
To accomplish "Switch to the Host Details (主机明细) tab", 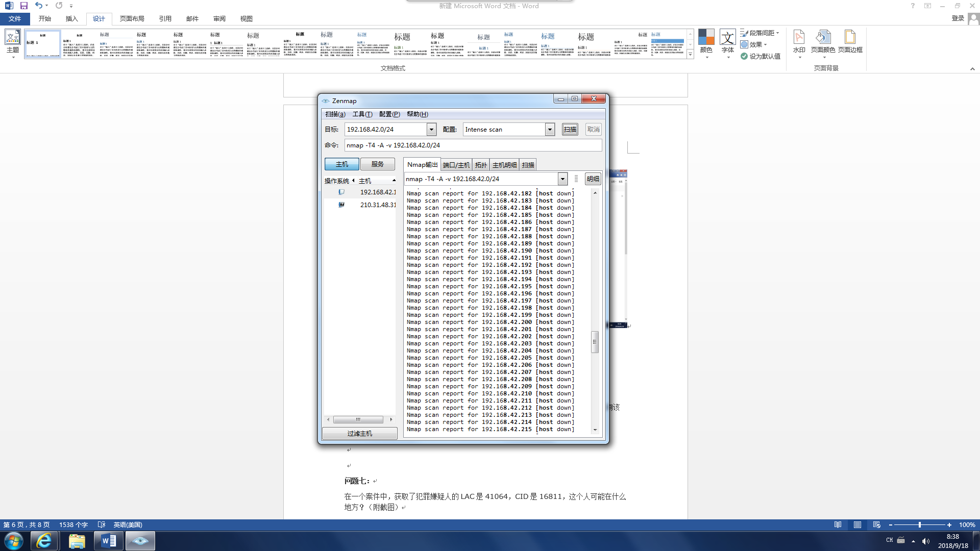I will tap(504, 165).
